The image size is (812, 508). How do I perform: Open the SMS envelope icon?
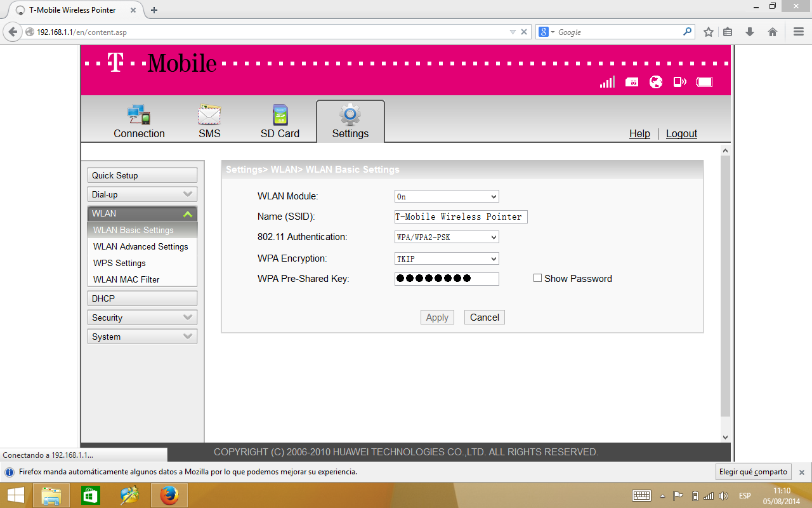[x=209, y=115]
